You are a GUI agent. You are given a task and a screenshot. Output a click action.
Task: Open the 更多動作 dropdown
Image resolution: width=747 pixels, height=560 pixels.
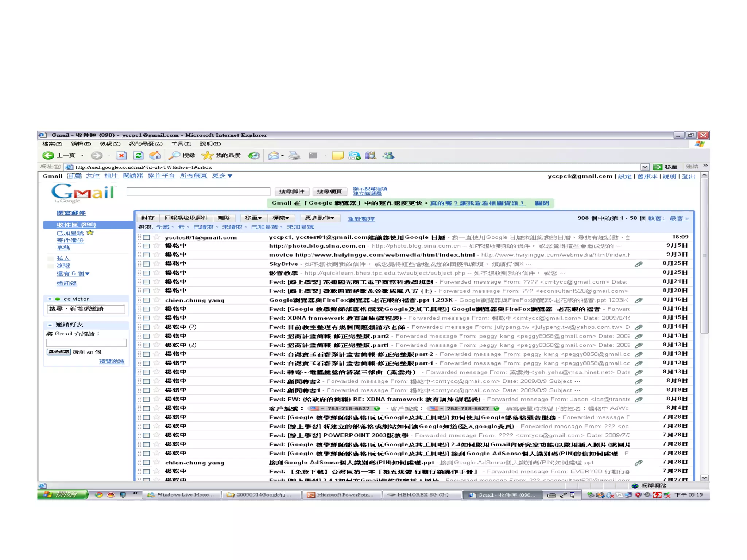coord(320,218)
